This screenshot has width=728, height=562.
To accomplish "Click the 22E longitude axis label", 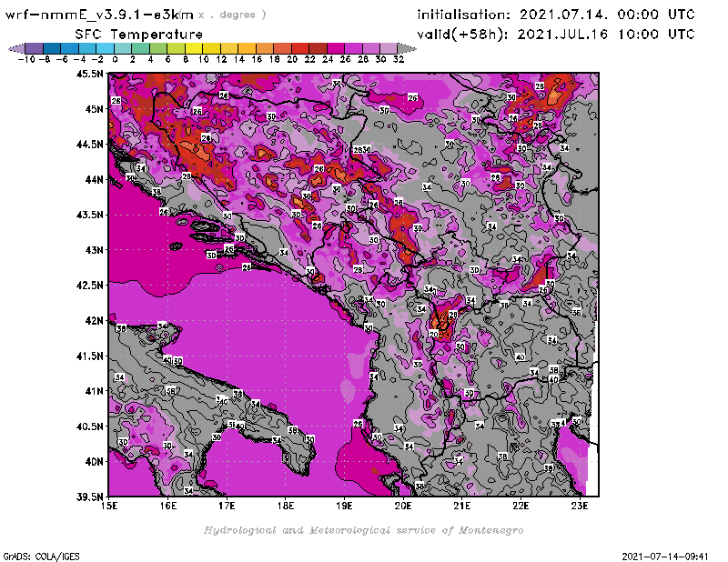I will (521, 506).
